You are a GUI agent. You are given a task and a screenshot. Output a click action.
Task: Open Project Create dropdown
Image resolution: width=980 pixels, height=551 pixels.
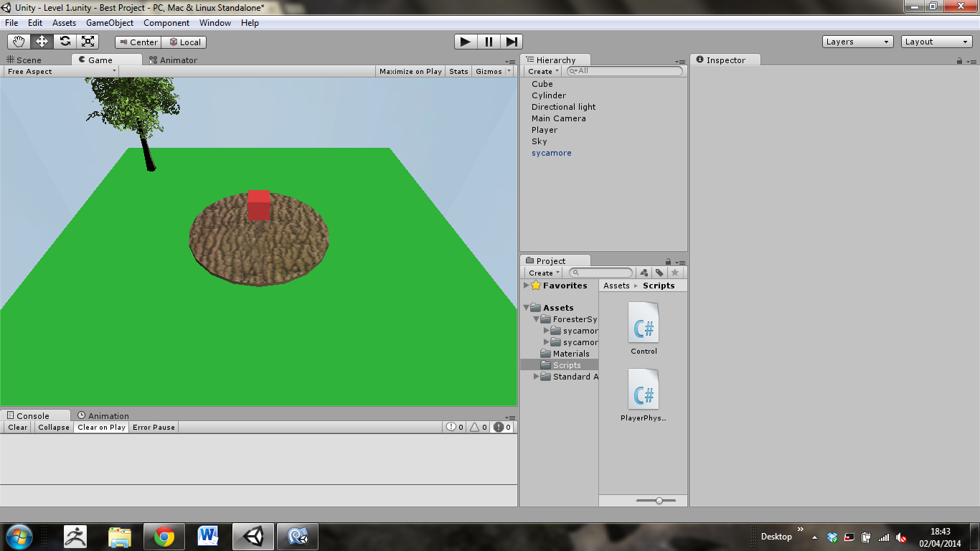tap(544, 273)
